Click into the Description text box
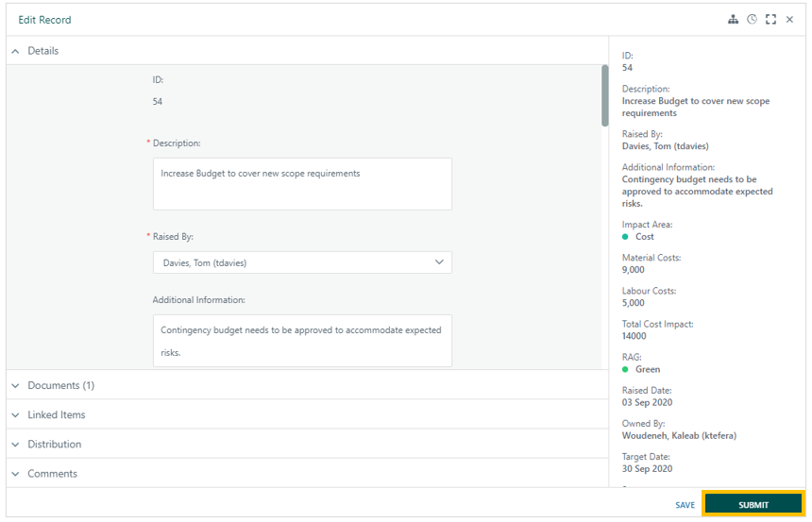 (302, 184)
